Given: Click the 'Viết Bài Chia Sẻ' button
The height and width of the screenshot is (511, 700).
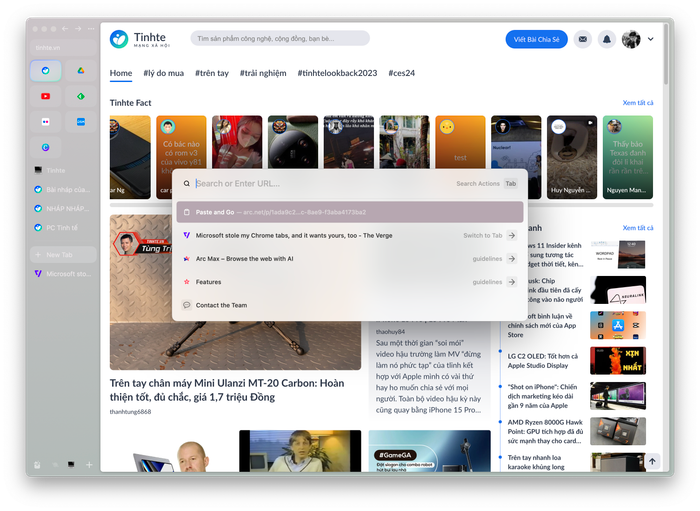Looking at the screenshot, I should pyautogui.click(x=536, y=39).
